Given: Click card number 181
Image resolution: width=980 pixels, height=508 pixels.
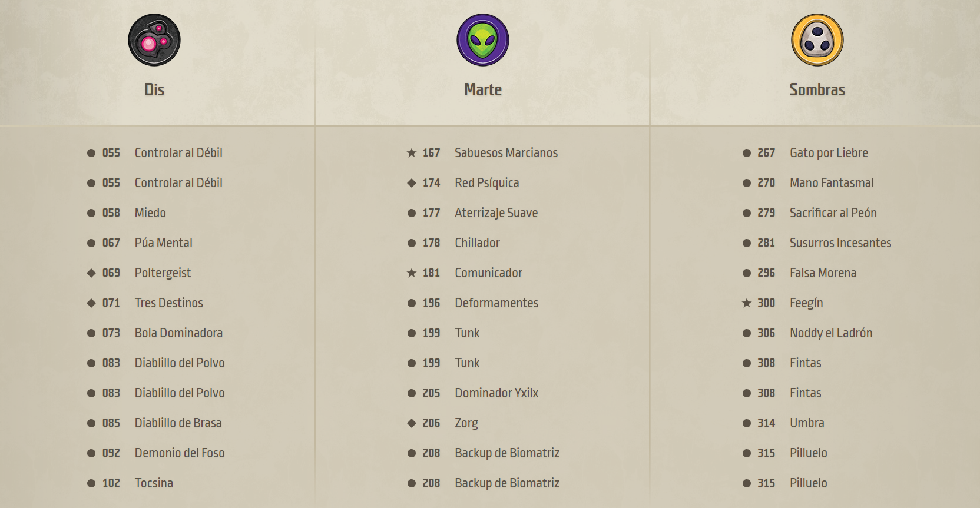Looking at the screenshot, I should click(431, 273).
